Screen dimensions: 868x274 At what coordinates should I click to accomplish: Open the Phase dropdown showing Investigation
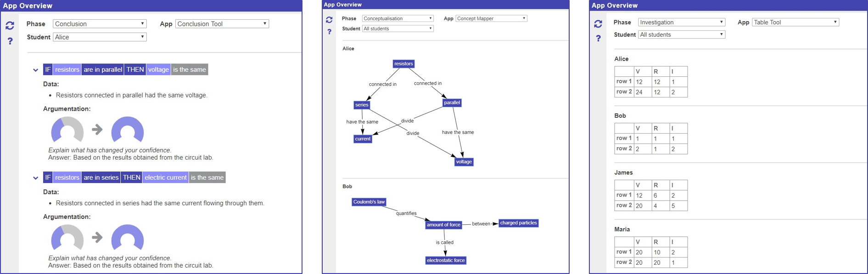682,22
